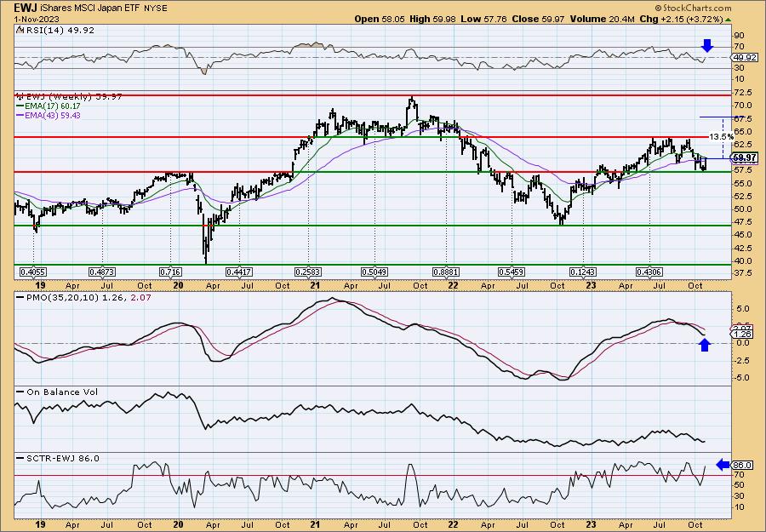The image size is (766, 532).
Task: Click the 0.5459 cycle marker value
Action: coord(512,272)
